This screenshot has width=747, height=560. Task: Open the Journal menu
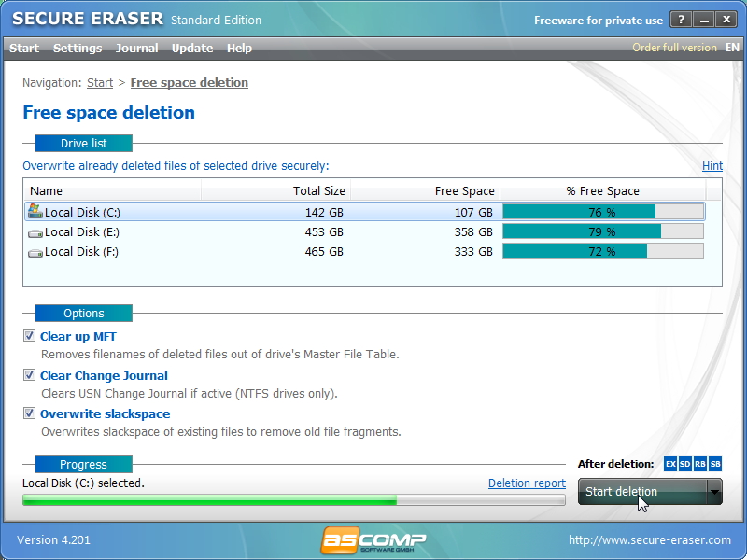[136, 49]
